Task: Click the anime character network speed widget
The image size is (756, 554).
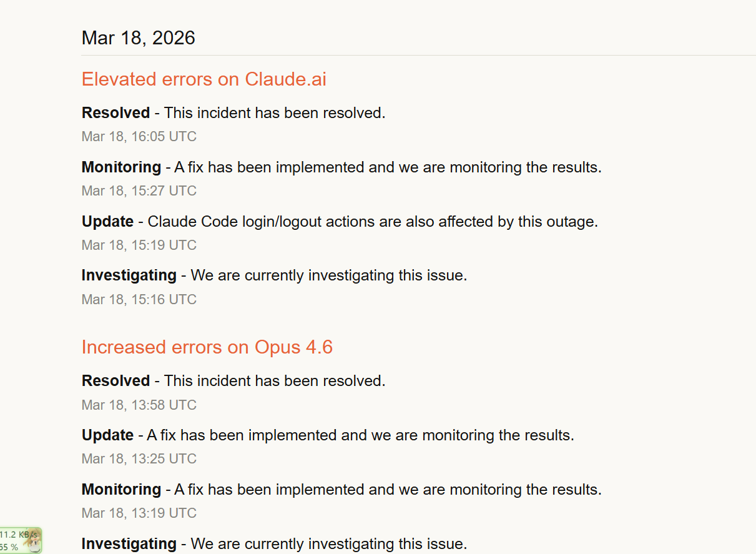Action: [x=21, y=540]
